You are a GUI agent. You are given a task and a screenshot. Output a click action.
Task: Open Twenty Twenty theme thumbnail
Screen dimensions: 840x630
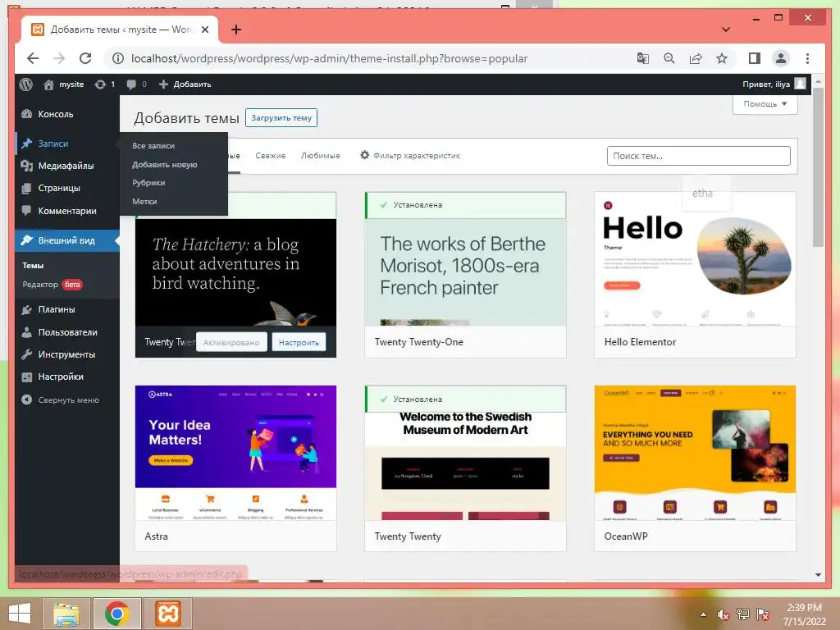click(x=465, y=466)
